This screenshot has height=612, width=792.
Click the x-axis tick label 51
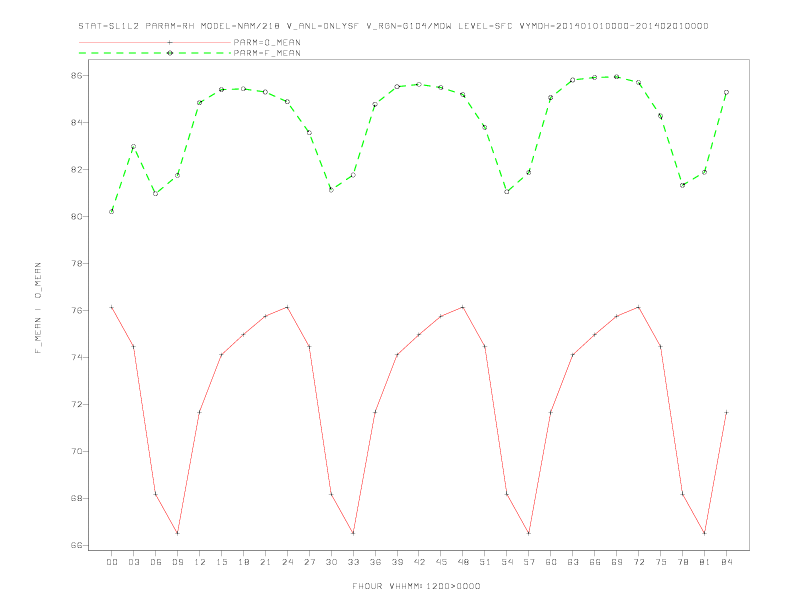click(x=485, y=562)
